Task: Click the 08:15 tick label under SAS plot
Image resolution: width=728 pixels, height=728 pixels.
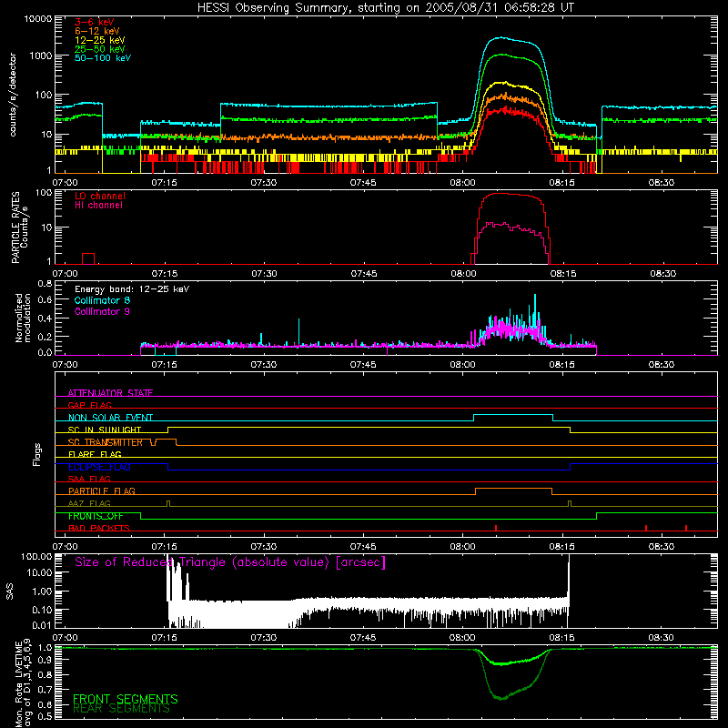Action: point(561,638)
